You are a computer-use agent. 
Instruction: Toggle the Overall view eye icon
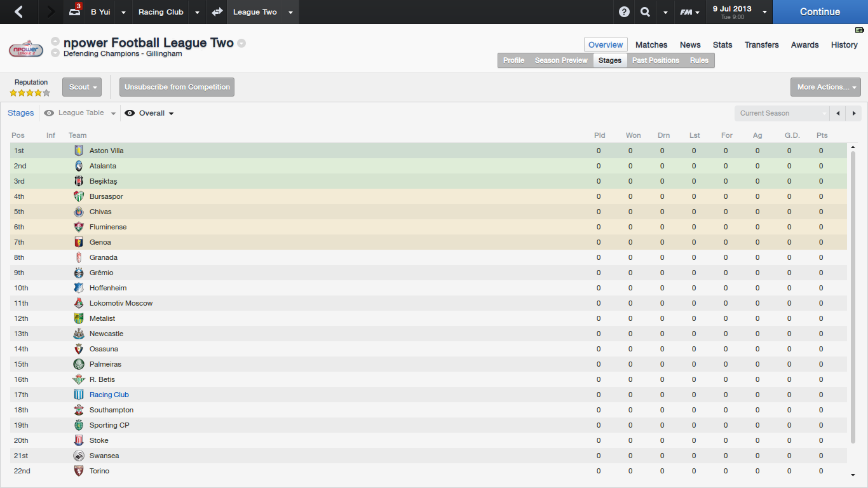130,113
